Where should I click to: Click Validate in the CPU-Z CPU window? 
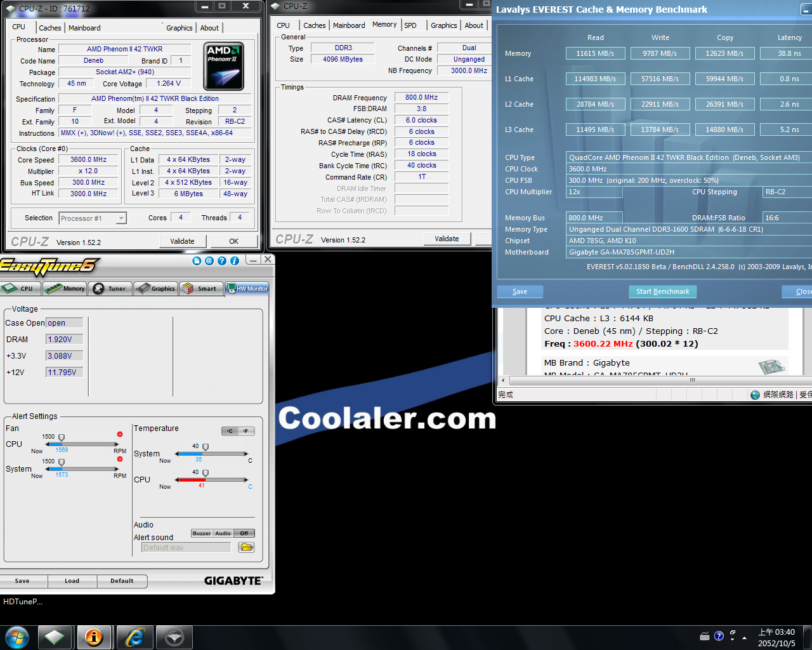[182, 241]
